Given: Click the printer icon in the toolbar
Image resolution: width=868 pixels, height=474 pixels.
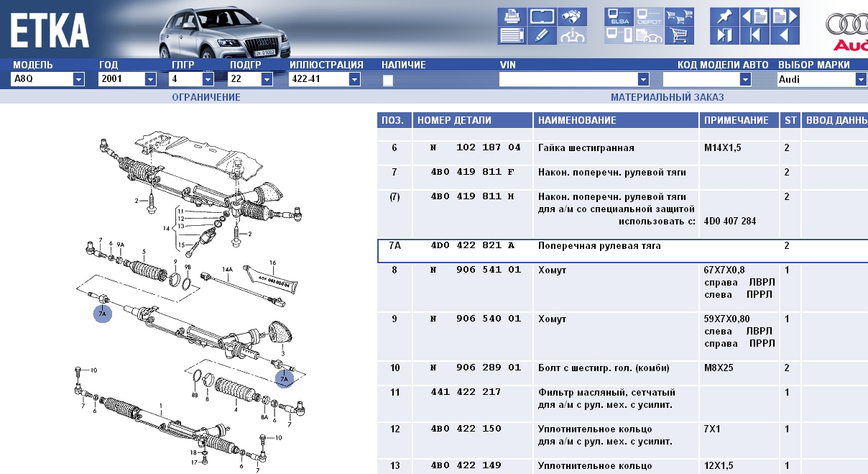Looking at the screenshot, I should [x=512, y=17].
